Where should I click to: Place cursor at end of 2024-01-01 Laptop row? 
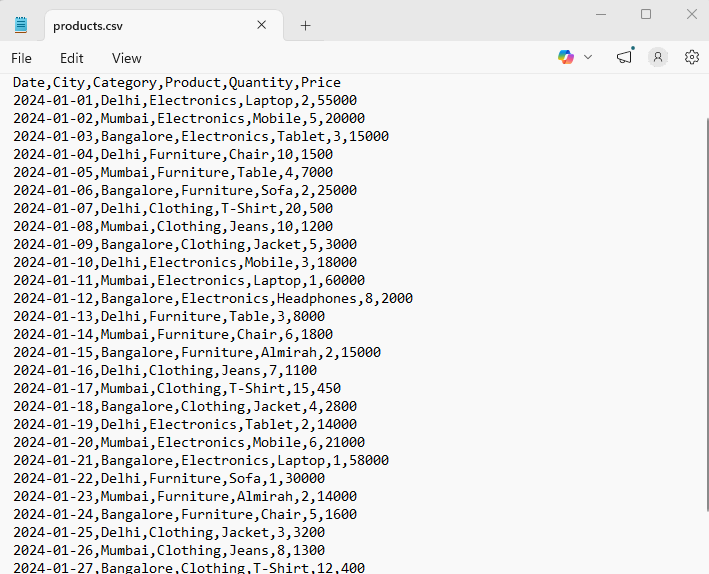point(357,101)
